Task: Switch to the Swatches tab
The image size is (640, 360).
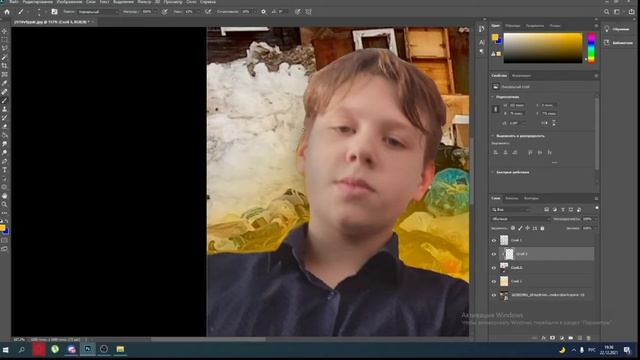Action: (x=513, y=26)
